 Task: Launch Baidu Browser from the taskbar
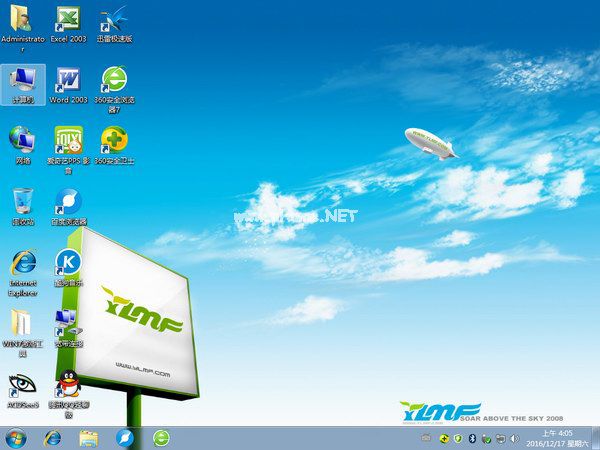click(125, 439)
